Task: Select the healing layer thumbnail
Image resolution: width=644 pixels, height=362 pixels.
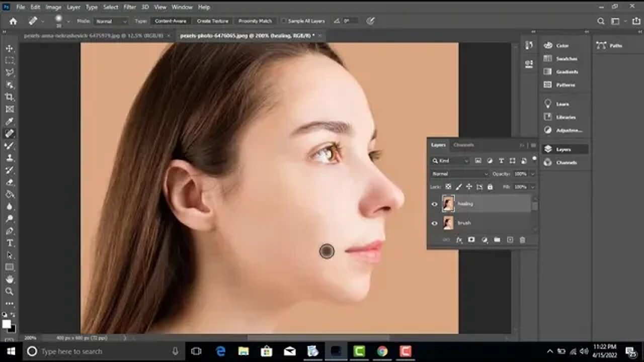Action: (448, 204)
